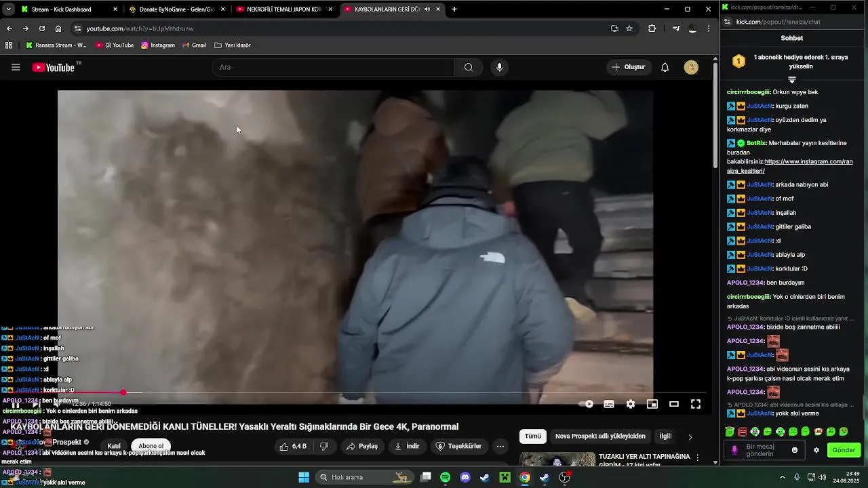
Task: Click the Katıl join button
Action: (x=114, y=446)
